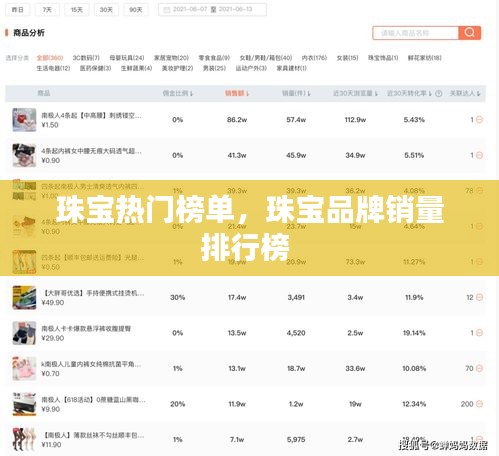499x456 pixels.
Task: Sort by 佣金比例 column arrow
Action: [x=191, y=94]
